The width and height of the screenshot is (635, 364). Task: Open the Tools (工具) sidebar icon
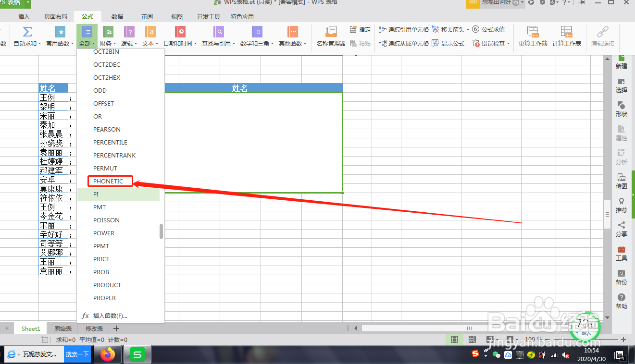pos(622,254)
